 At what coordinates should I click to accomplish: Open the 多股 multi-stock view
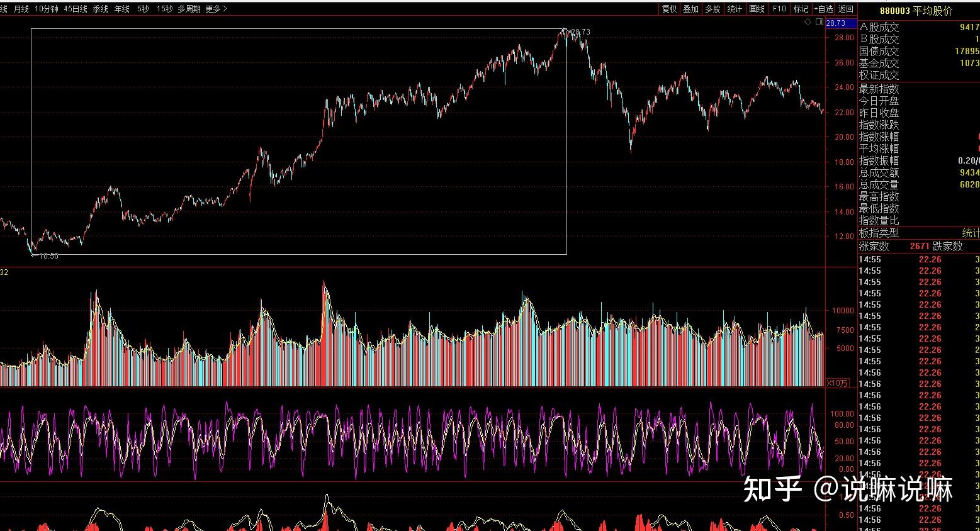[712, 9]
